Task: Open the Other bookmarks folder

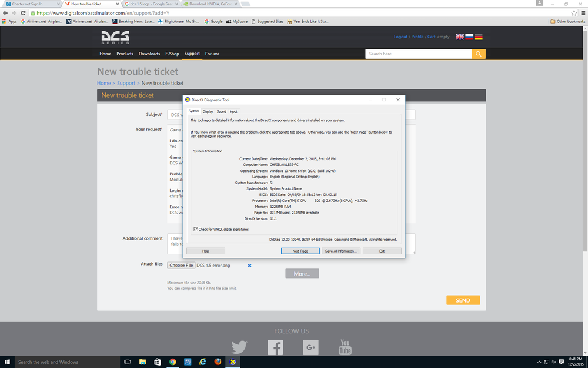Action: coord(568,21)
